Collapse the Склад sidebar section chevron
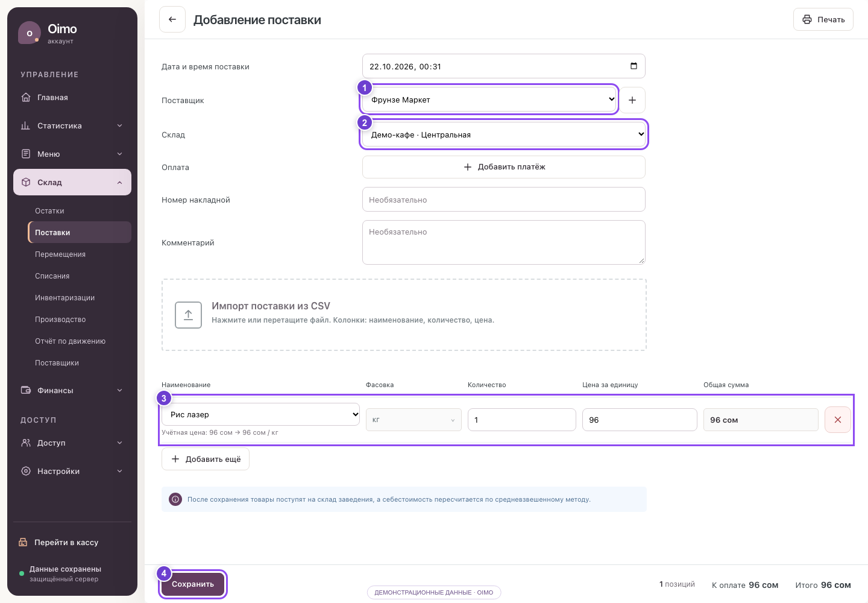Screen dimensions: 868x603 pos(119,182)
